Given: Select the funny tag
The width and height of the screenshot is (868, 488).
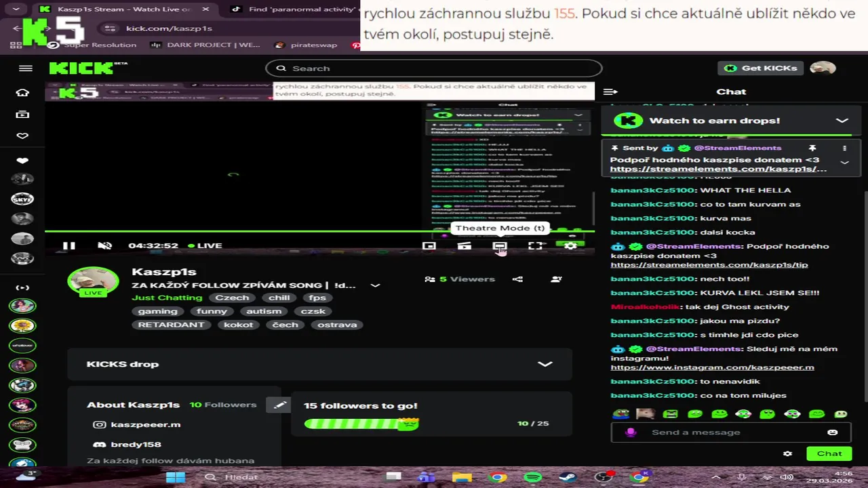Looking at the screenshot, I should click(212, 311).
